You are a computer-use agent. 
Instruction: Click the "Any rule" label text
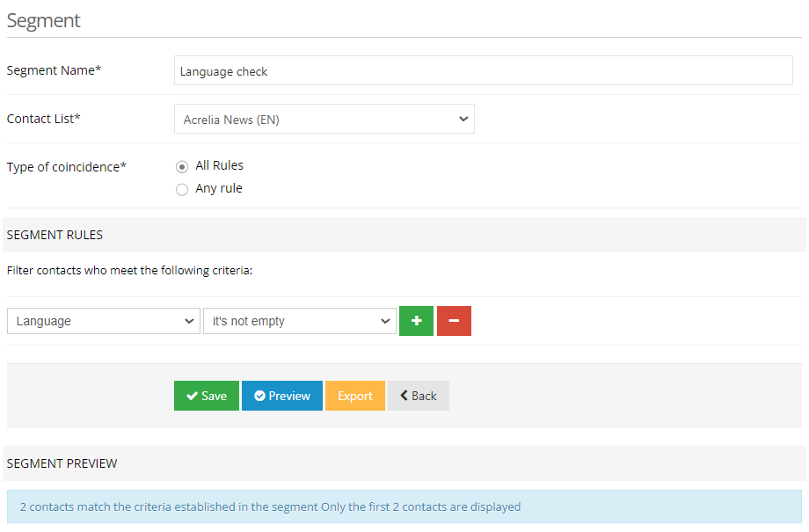tap(219, 188)
